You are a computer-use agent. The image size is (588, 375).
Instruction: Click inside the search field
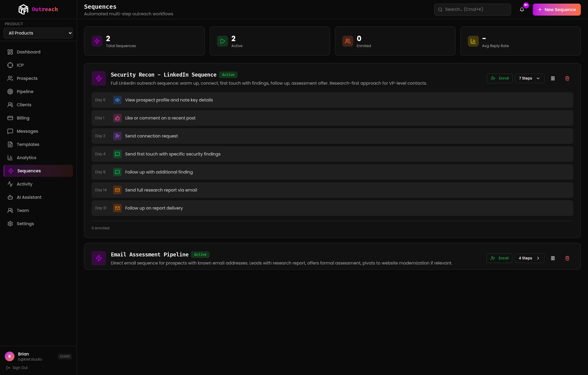(472, 9)
